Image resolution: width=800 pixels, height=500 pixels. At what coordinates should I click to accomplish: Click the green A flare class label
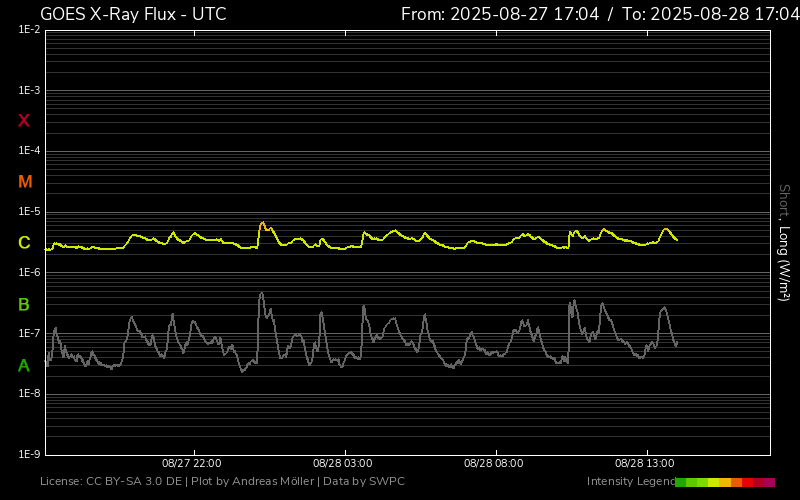(x=24, y=366)
